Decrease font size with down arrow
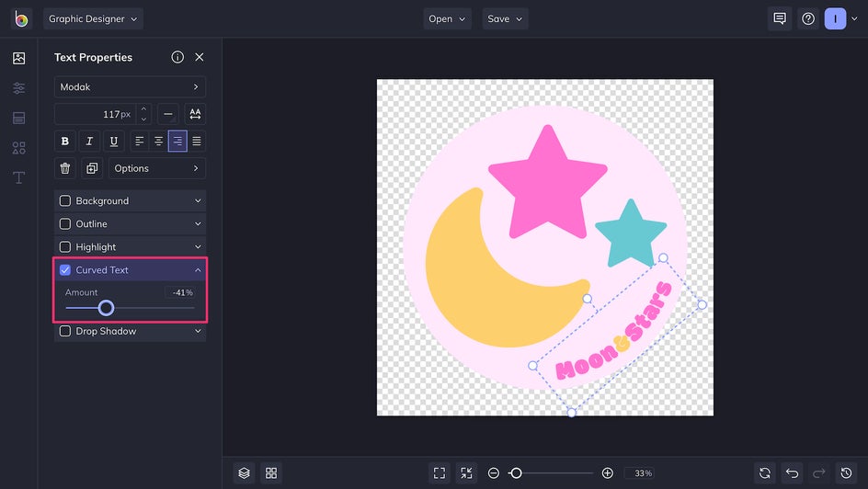The height and width of the screenshot is (489, 868). click(x=143, y=119)
